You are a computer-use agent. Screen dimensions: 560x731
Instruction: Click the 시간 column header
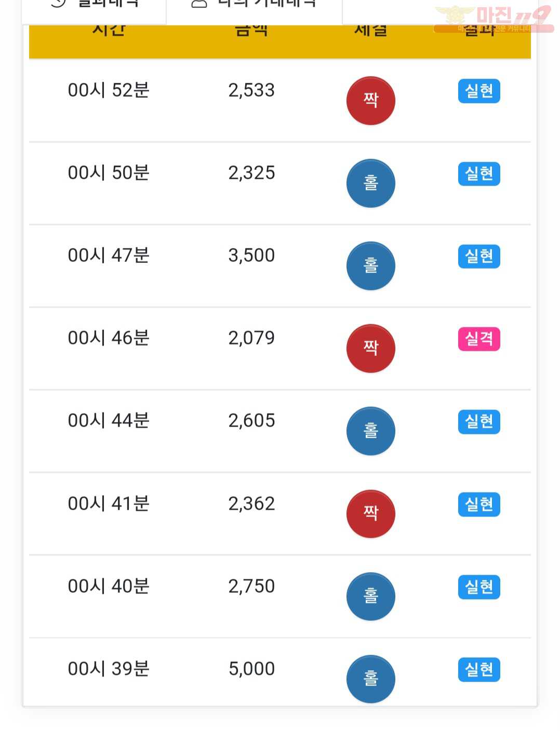coord(109,30)
